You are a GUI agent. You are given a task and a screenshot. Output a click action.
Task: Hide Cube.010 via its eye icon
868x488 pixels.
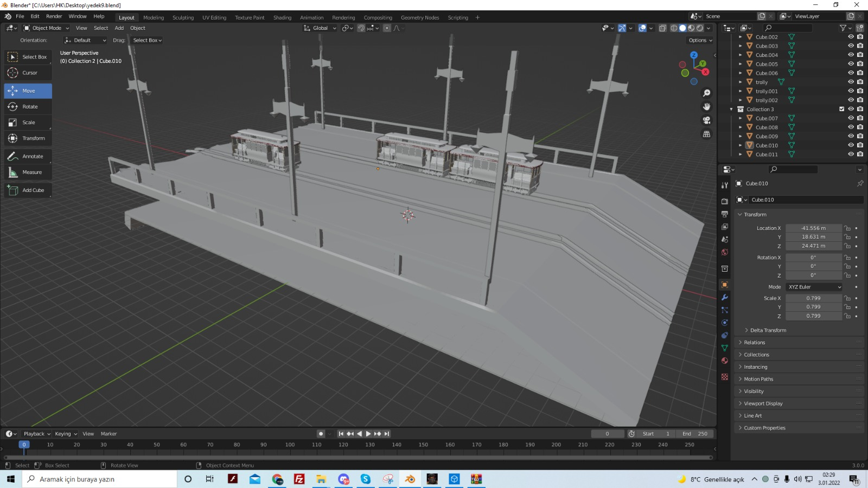click(x=851, y=145)
